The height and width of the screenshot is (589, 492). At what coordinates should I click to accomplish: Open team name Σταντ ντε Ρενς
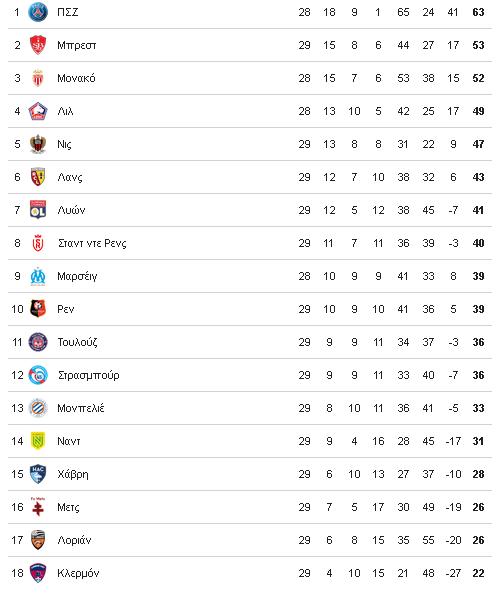click(92, 243)
